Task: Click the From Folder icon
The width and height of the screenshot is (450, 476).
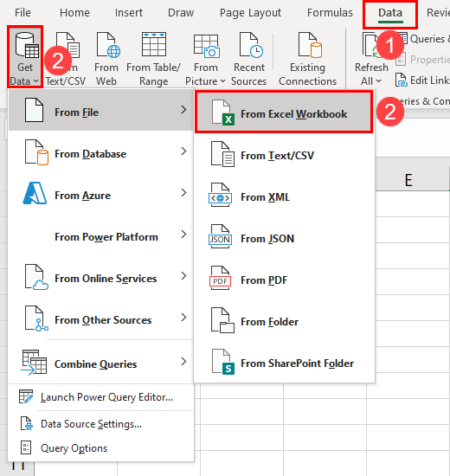Action: (223, 320)
